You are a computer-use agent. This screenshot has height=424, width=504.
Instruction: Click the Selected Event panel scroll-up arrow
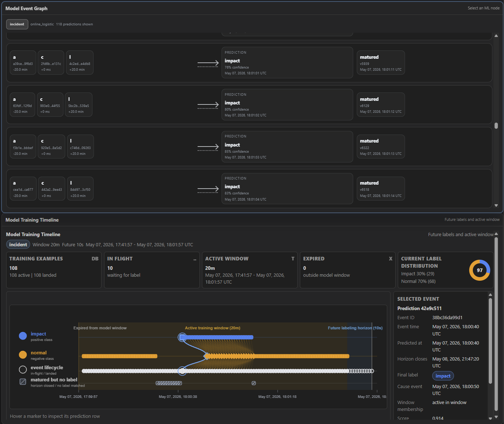point(490,295)
